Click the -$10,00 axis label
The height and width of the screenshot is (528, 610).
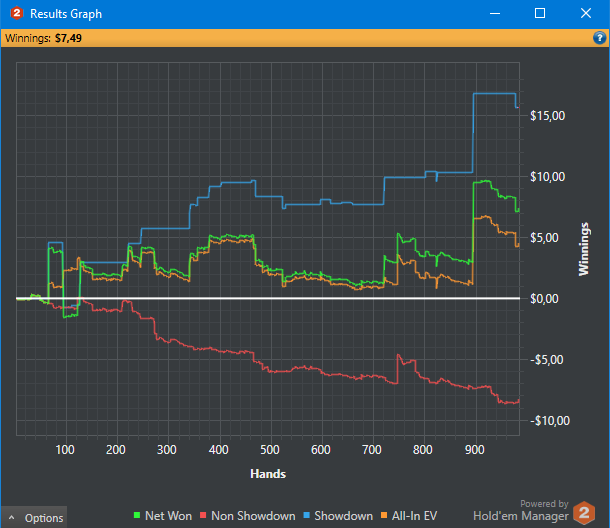tap(549, 421)
